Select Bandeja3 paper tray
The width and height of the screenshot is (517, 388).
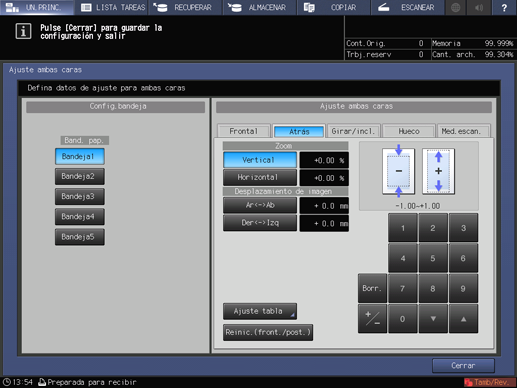tap(80, 196)
